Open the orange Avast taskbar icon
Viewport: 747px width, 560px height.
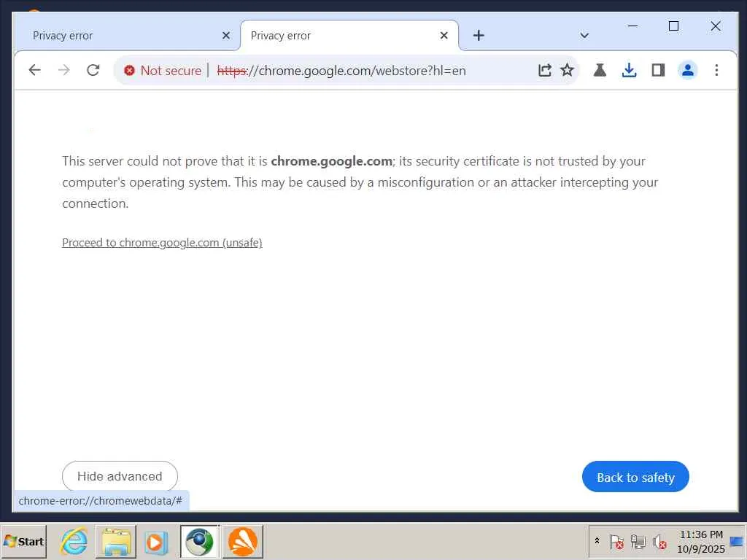(x=243, y=542)
